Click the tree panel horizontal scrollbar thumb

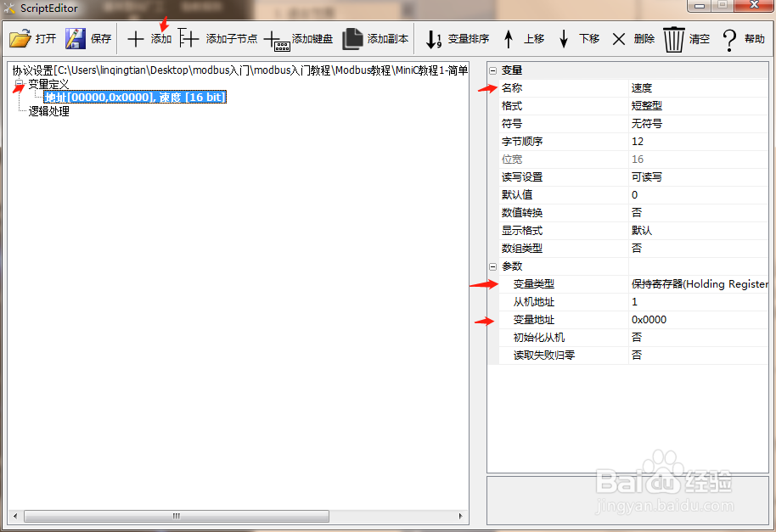point(177,516)
